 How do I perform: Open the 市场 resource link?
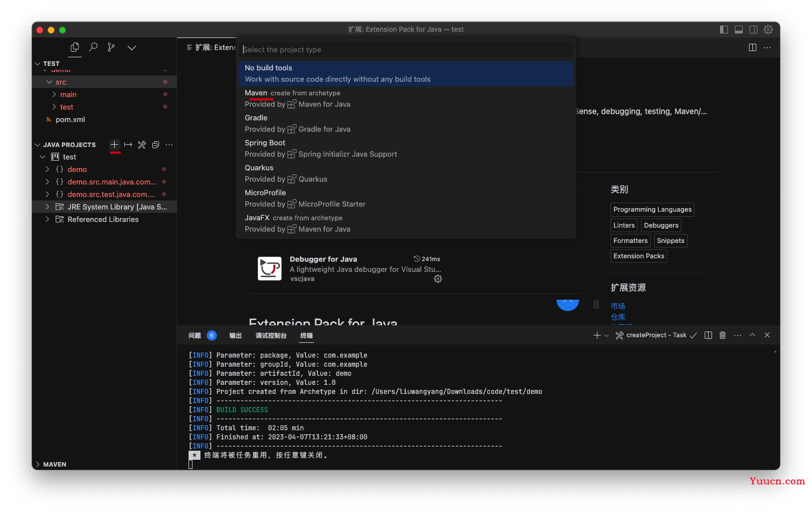tap(618, 306)
